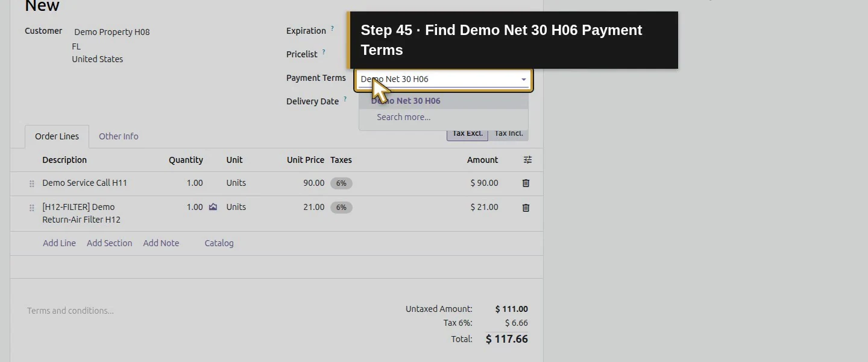Click the Demo Service Call H11 description
Viewport: 868px width, 362px height.
point(84,183)
